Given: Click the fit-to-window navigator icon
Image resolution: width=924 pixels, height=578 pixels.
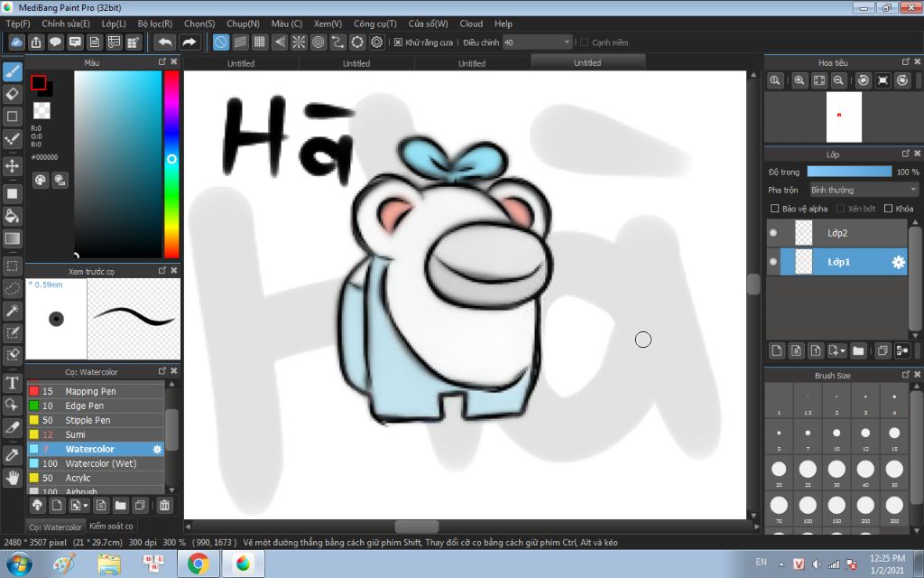Looking at the screenshot, I should (x=819, y=80).
